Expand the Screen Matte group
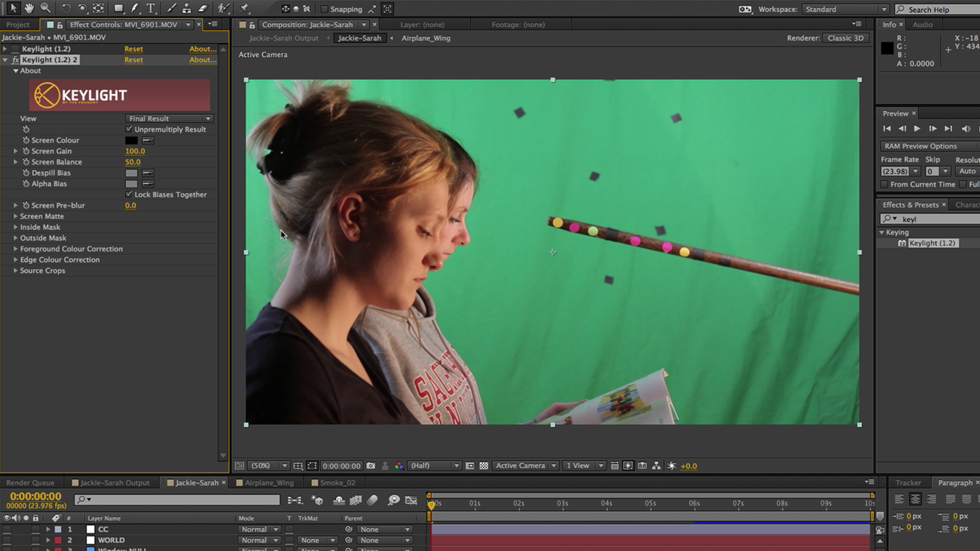This screenshot has height=551, width=980. [16, 216]
